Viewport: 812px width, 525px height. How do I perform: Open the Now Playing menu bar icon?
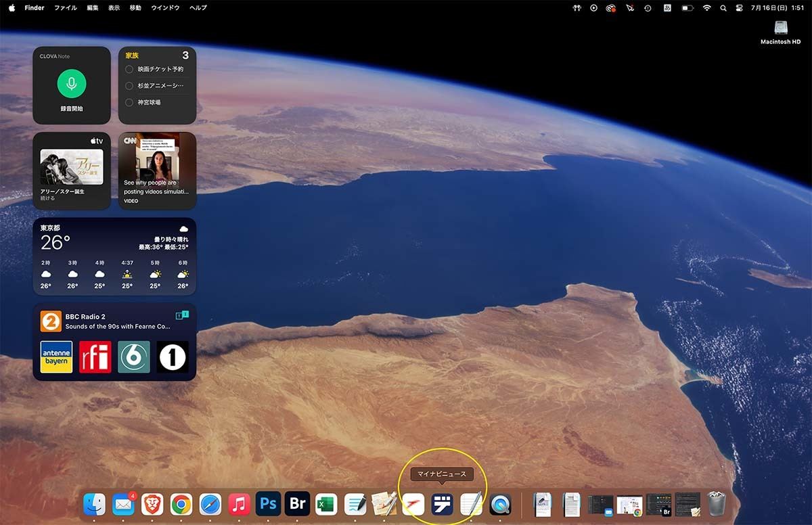[x=593, y=8]
